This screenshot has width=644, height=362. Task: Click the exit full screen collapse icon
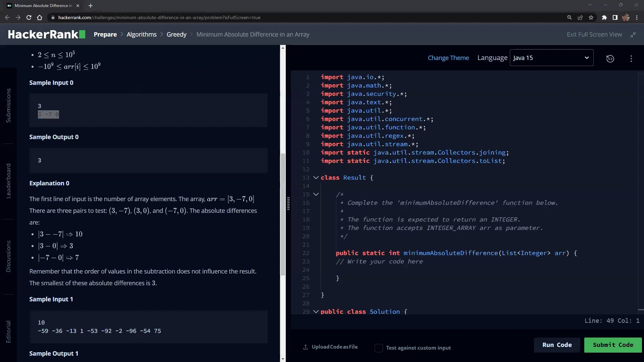[x=633, y=35]
